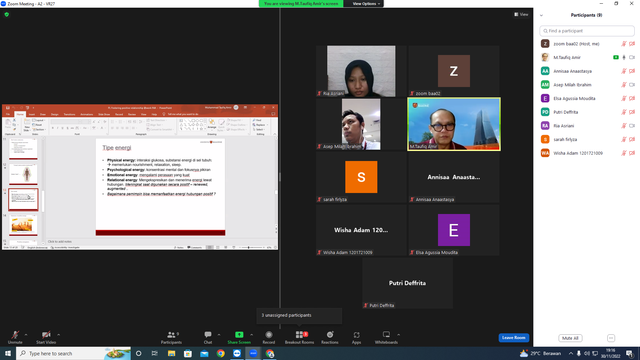
Task: Expand Whiteboards options arrow
Action: tap(399, 335)
